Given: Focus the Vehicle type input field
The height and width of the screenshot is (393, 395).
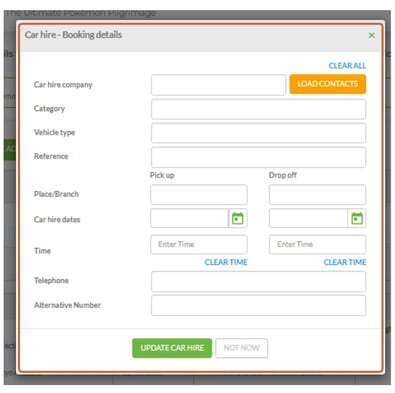Looking at the screenshot, I should (x=258, y=133).
